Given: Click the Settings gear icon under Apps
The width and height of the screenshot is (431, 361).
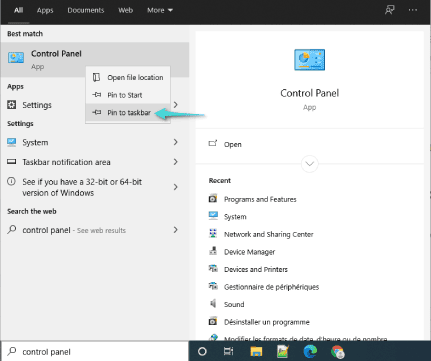Looking at the screenshot, I should (x=12, y=105).
